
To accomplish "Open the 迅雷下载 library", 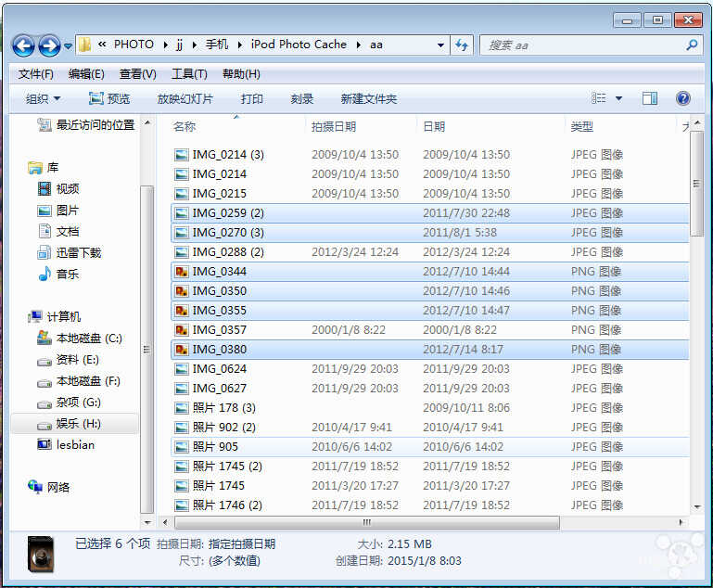I will point(70,252).
